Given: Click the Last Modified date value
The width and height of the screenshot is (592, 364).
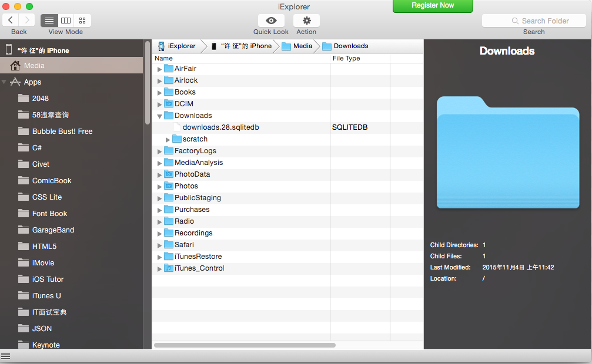Looking at the screenshot, I should [x=518, y=268].
